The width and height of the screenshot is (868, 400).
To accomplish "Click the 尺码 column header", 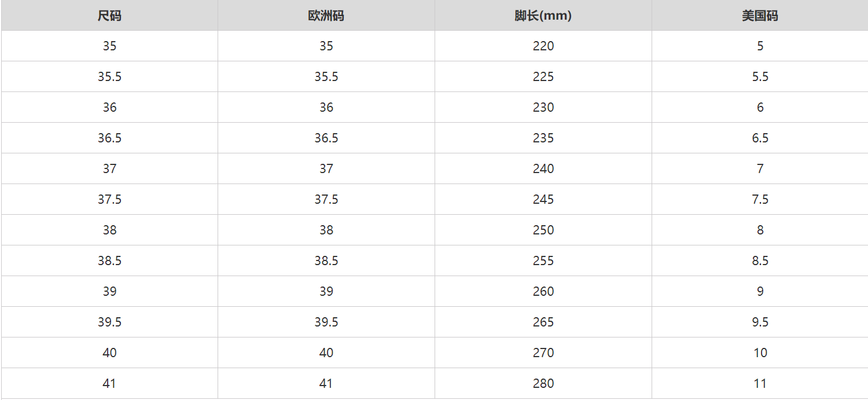I will coord(109,16).
